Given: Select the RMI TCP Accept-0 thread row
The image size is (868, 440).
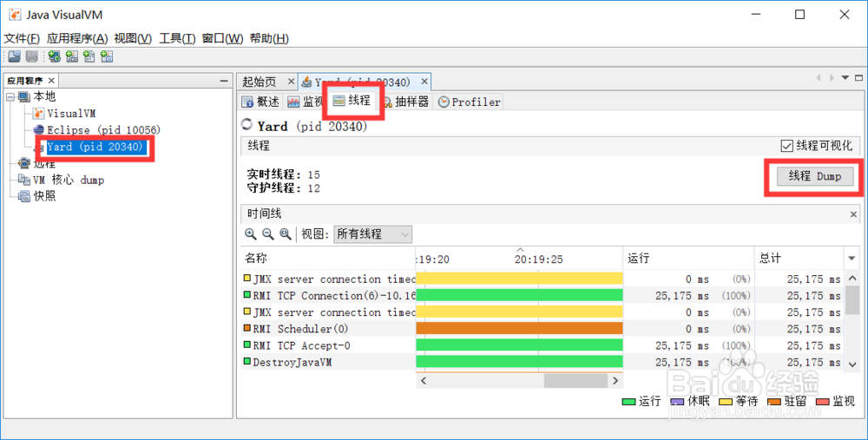Looking at the screenshot, I should coord(543,345).
